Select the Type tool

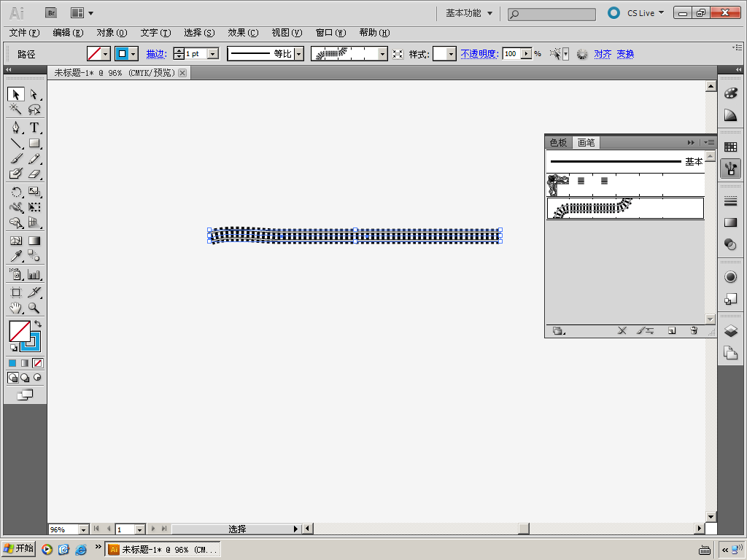(x=34, y=127)
